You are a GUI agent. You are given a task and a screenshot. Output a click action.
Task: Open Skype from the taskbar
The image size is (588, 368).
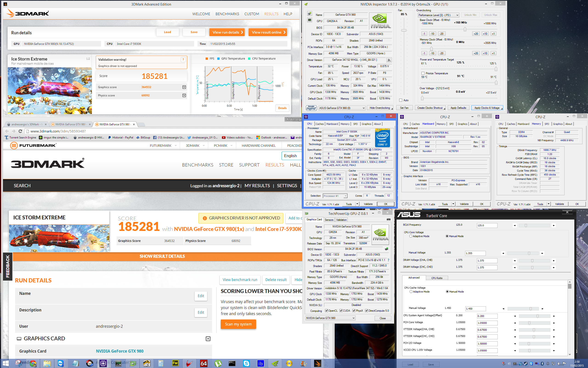pyautogui.click(x=246, y=363)
